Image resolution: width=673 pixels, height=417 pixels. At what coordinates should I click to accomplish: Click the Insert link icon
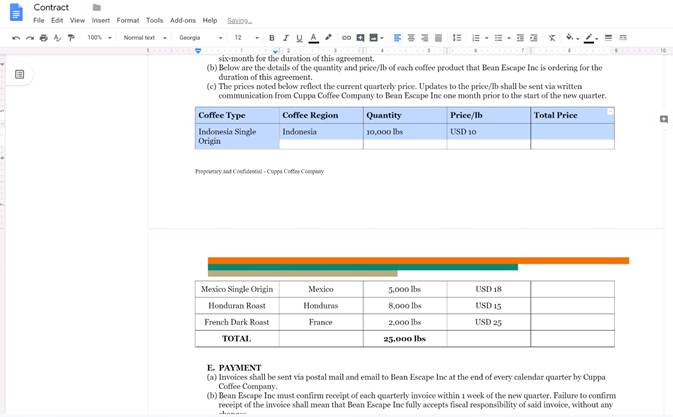(x=347, y=38)
